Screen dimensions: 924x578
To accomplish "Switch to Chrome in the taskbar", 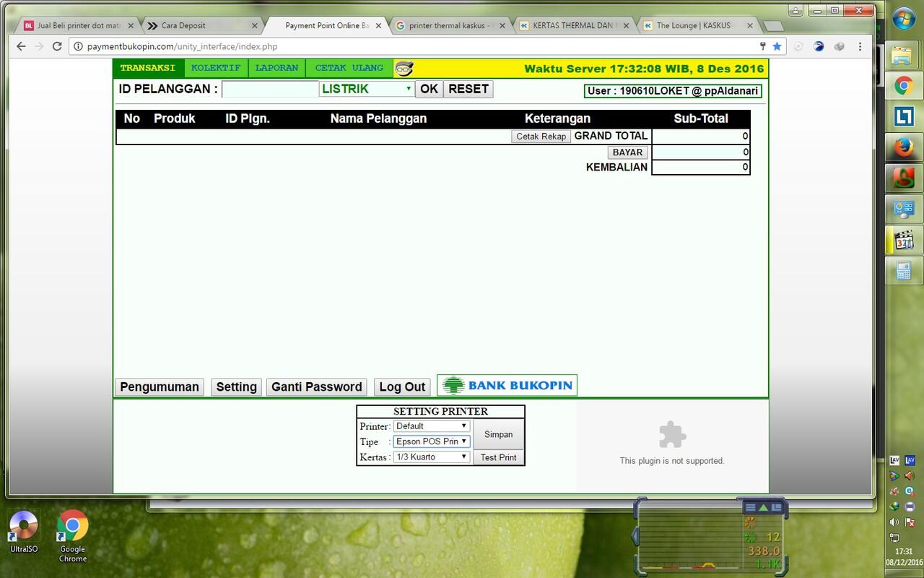I will 904,86.
